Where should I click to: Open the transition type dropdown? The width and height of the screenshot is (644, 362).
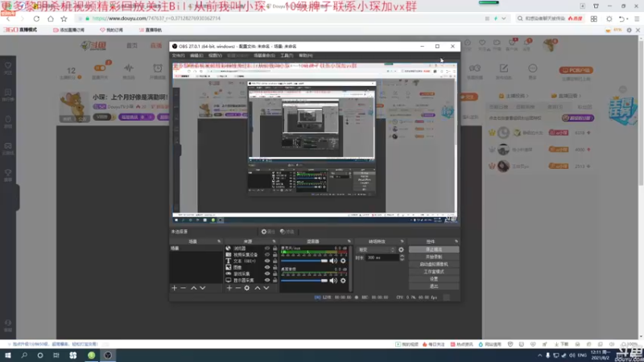click(376, 249)
